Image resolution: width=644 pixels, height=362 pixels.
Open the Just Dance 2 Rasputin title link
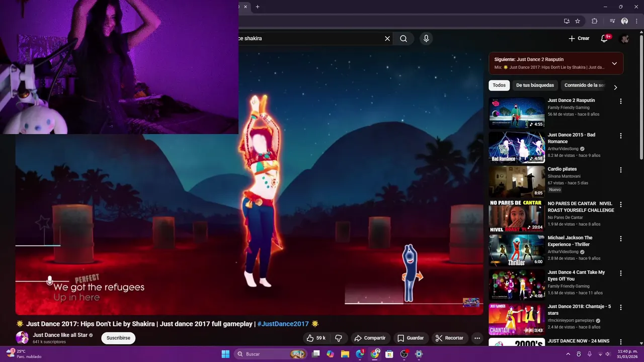pyautogui.click(x=571, y=101)
